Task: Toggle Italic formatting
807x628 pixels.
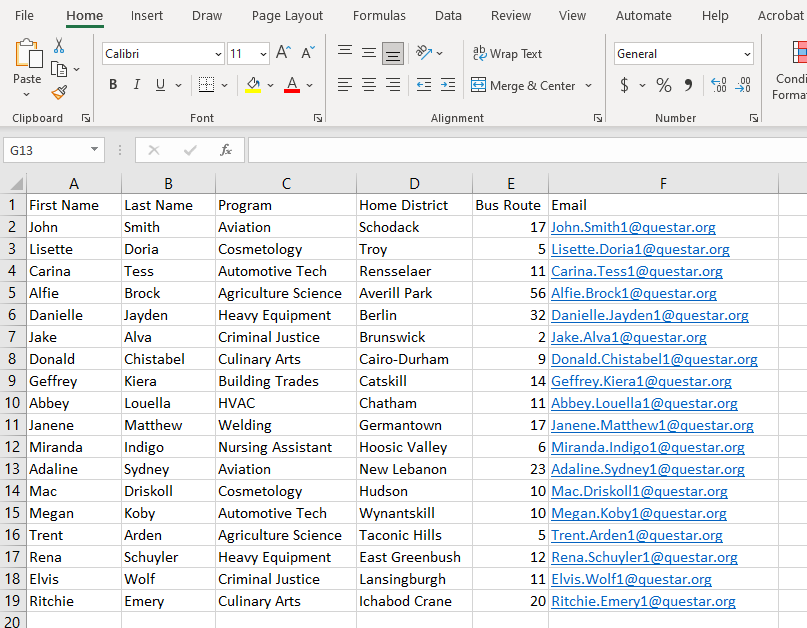Action: pos(137,85)
